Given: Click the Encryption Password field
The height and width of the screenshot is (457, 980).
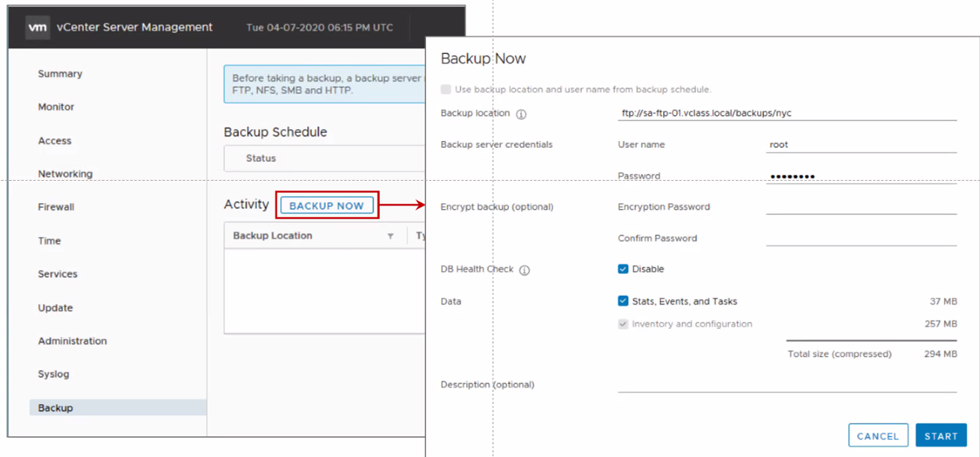Looking at the screenshot, I should (x=861, y=207).
